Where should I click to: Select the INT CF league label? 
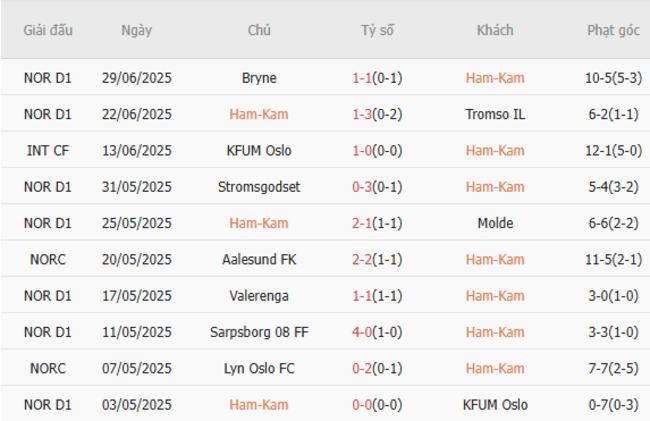click(48, 151)
